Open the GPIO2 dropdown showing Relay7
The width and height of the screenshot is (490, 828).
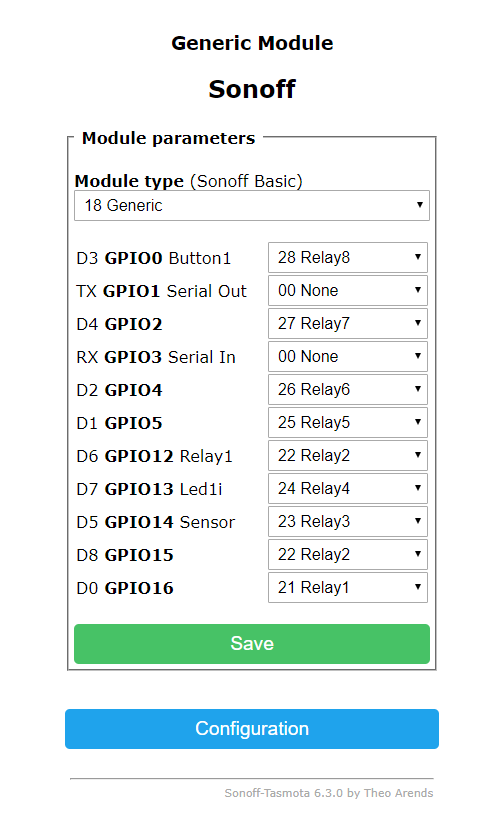[347, 323]
